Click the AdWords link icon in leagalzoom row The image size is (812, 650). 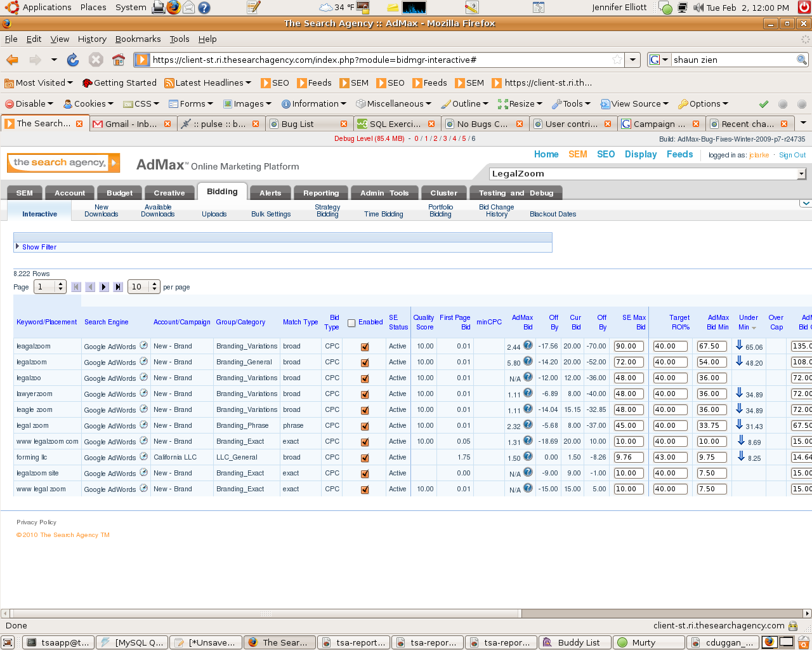tap(143, 345)
